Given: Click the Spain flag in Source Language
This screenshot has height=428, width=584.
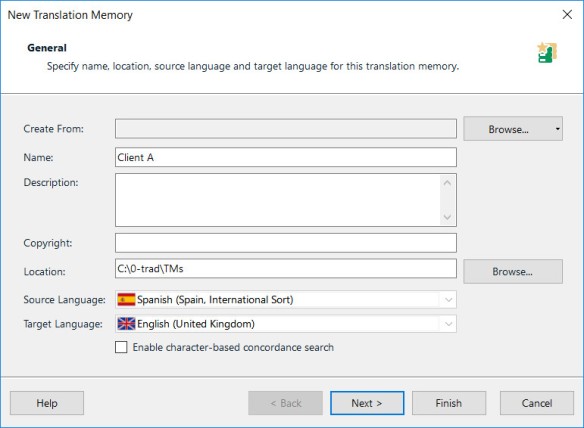Looking at the screenshot, I should point(126,299).
